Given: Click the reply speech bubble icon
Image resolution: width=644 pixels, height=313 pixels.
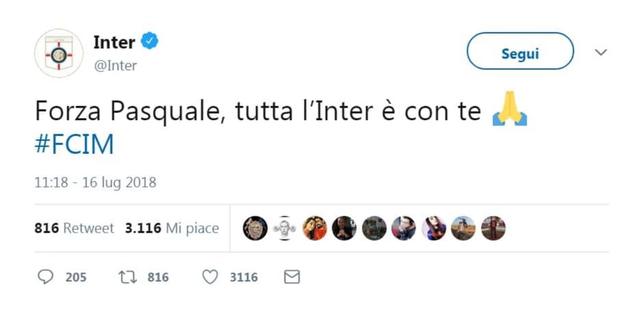Looking at the screenshot, I should 45,277.
